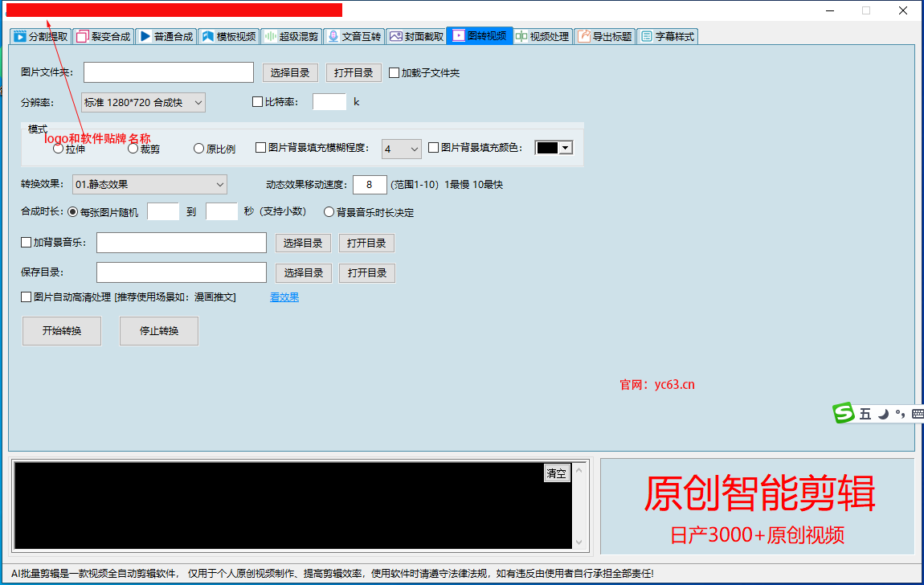The width and height of the screenshot is (924, 585).
Task: Toggle the Sogou moon half-width icon
Action: 883,414
